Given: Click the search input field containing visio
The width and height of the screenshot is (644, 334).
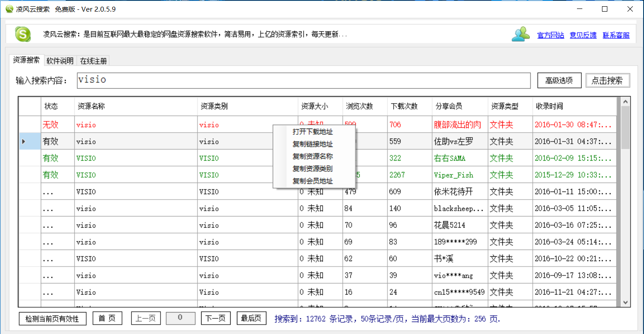Looking at the screenshot, I should click(304, 80).
